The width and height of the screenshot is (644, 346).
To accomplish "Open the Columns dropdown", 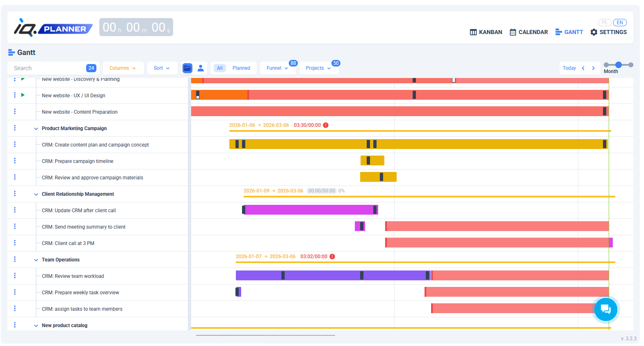I will point(123,68).
